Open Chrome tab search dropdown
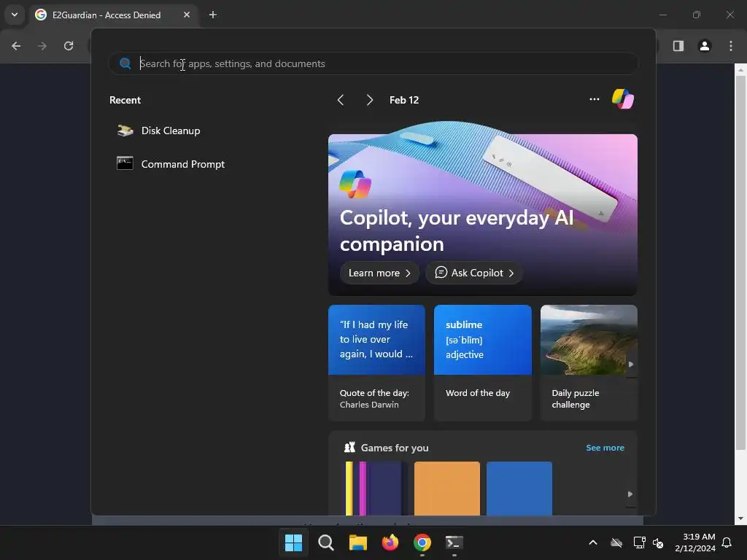Viewport: 747px width, 560px height. tap(15, 15)
